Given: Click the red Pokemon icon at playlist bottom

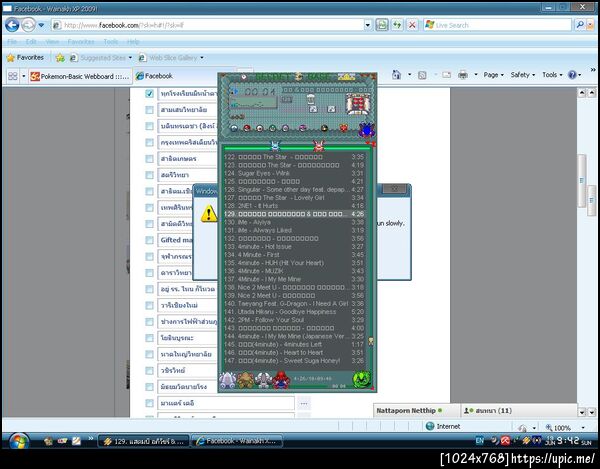Looking at the screenshot, I should tap(281, 380).
